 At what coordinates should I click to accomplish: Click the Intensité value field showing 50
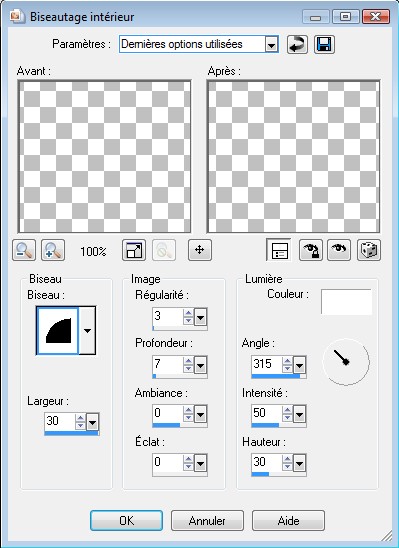[x=267, y=414]
